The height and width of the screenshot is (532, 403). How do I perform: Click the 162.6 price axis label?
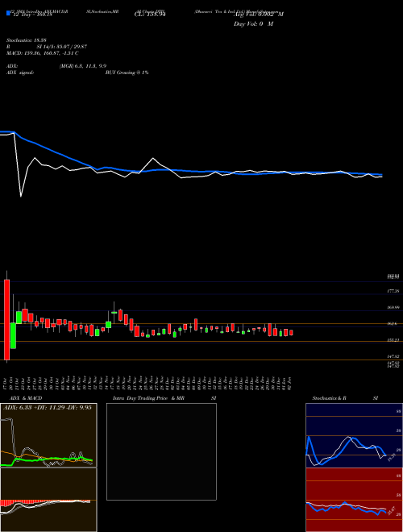393,324
